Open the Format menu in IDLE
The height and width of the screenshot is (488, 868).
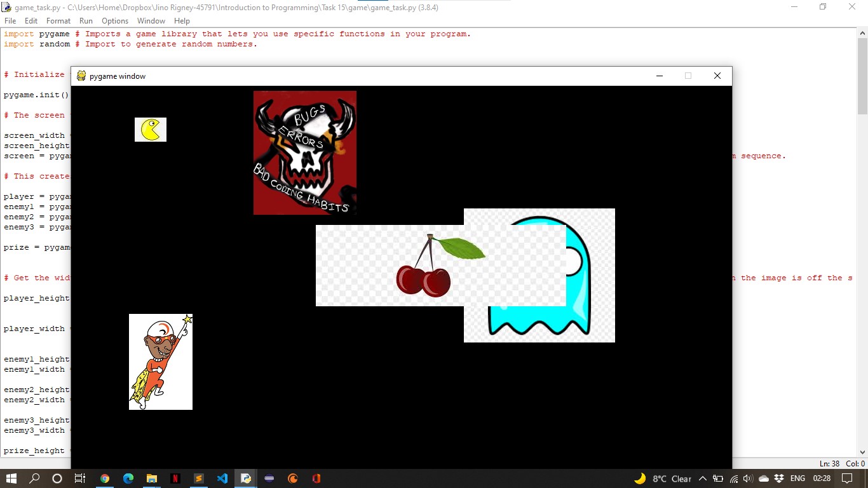click(58, 21)
